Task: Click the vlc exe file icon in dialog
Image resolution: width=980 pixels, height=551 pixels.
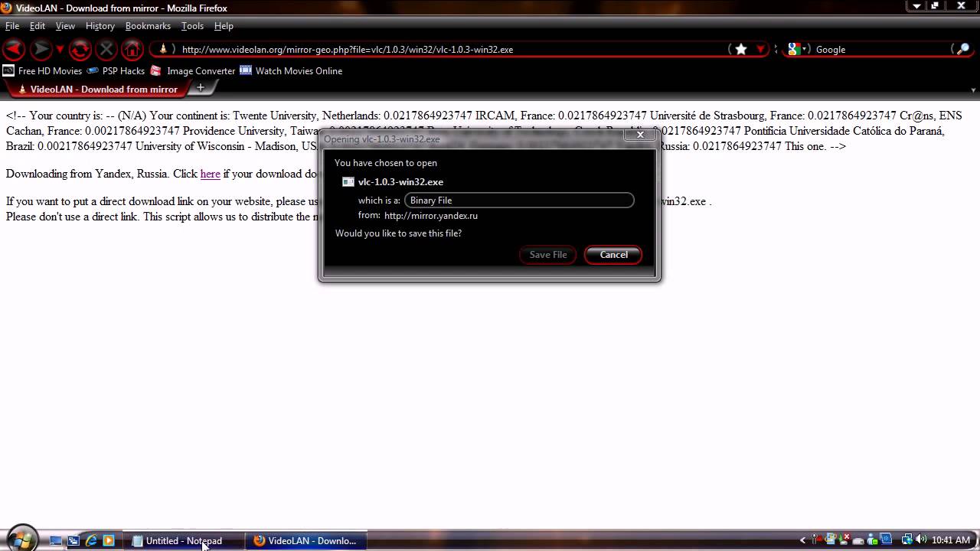Action: point(348,182)
